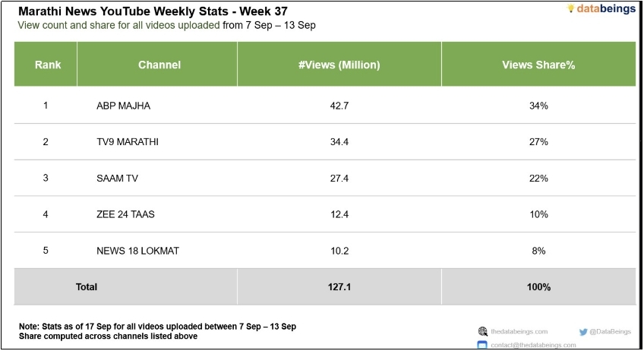Click the globe website icon

[482, 332]
